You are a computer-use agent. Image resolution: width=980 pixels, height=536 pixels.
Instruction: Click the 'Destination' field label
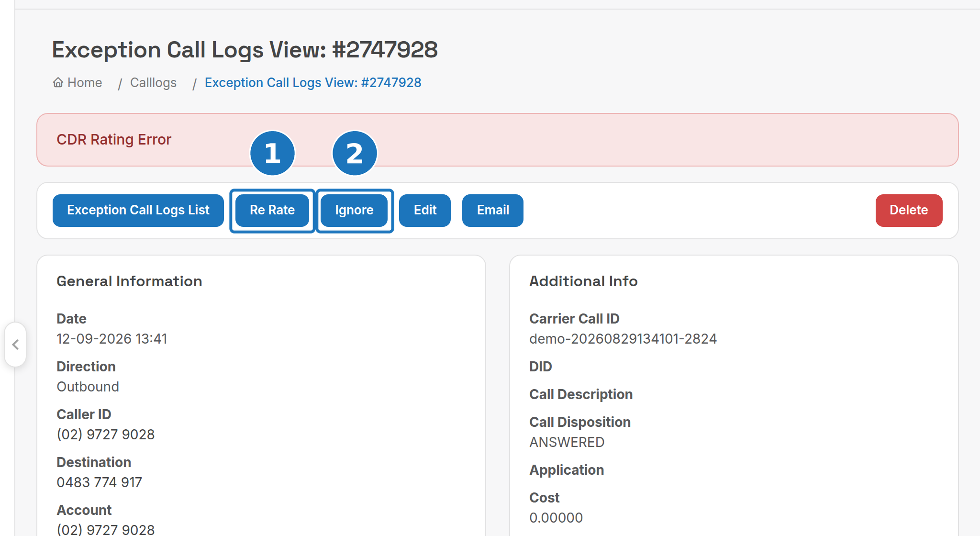(x=94, y=462)
